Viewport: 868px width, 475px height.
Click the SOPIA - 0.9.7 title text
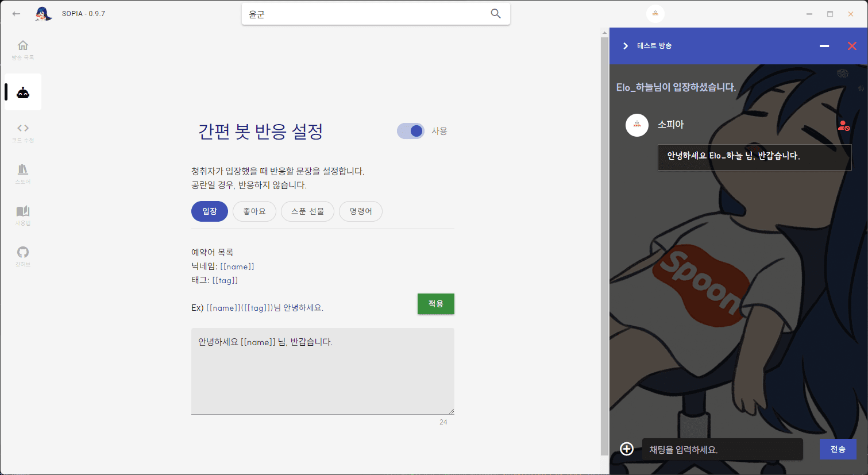tap(84, 14)
